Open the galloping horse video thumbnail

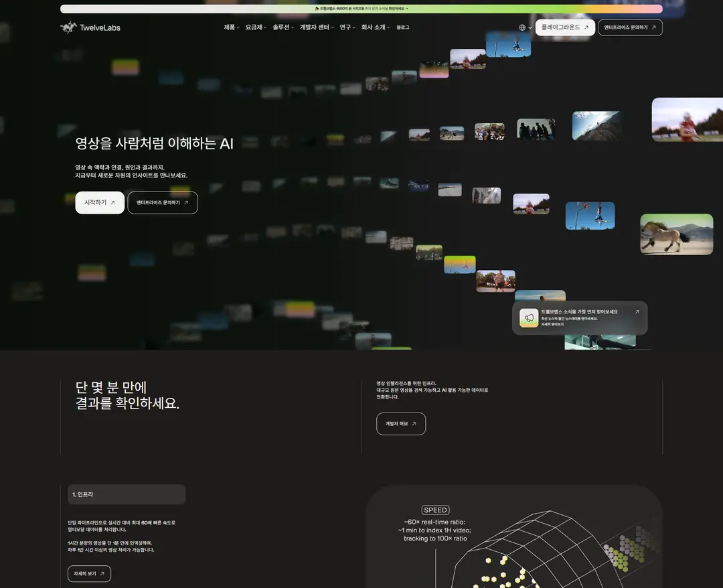pos(676,234)
